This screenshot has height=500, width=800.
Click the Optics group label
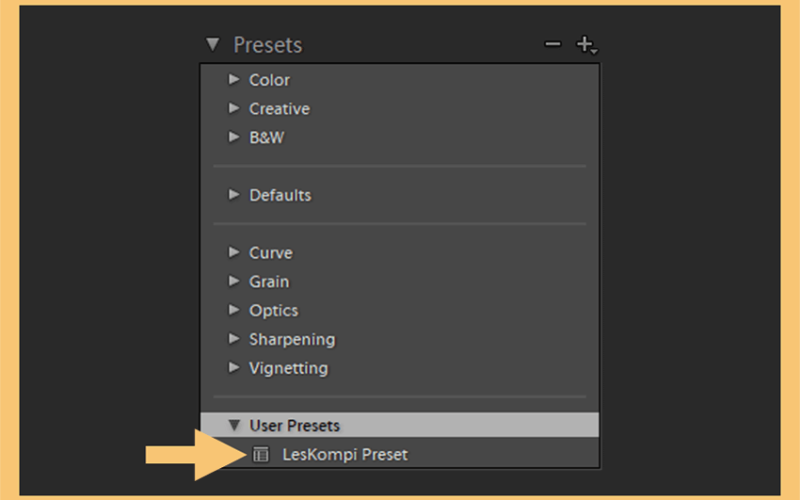(273, 311)
